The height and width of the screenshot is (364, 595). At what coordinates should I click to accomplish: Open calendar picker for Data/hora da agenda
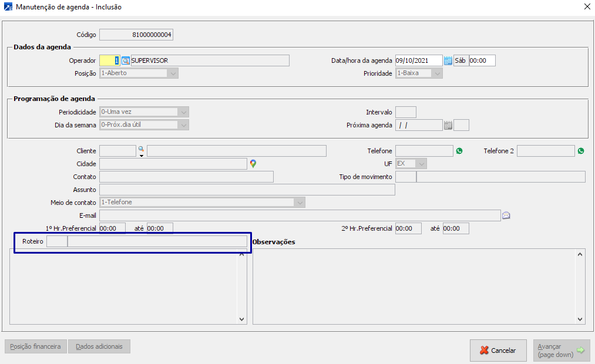tap(448, 60)
